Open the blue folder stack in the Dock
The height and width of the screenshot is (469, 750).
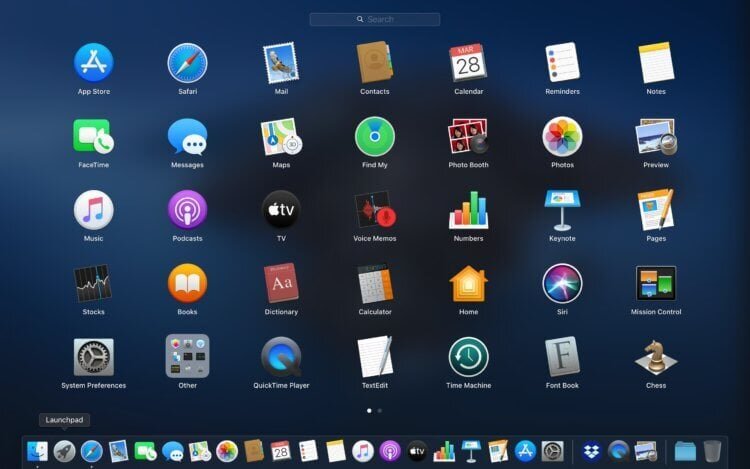(685, 451)
